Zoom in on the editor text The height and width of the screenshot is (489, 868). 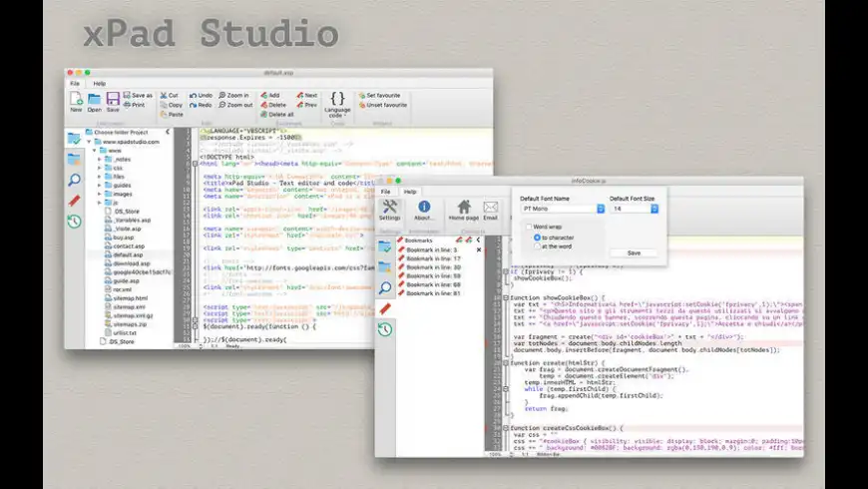pos(233,95)
